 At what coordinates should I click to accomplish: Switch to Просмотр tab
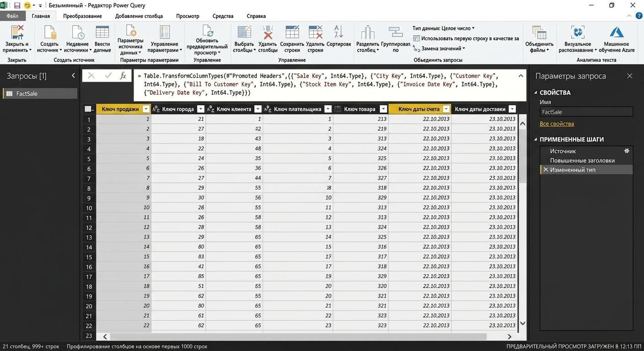pos(188,16)
